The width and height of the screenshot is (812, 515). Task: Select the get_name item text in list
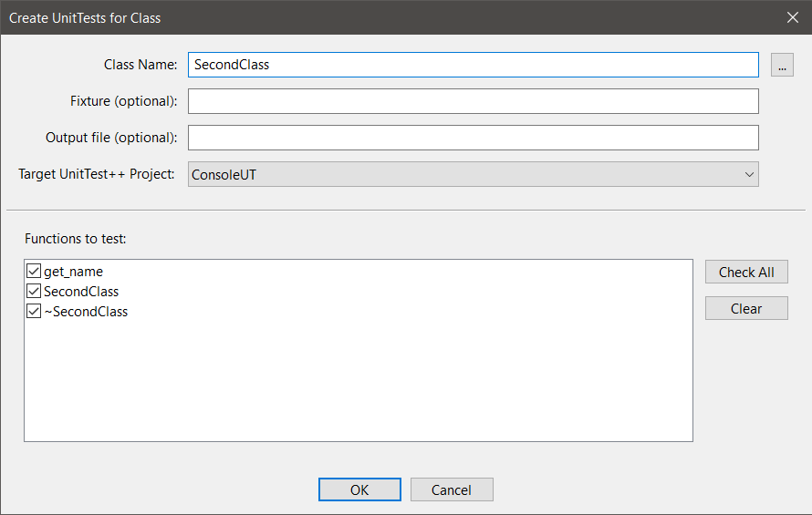click(x=73, y=272)
